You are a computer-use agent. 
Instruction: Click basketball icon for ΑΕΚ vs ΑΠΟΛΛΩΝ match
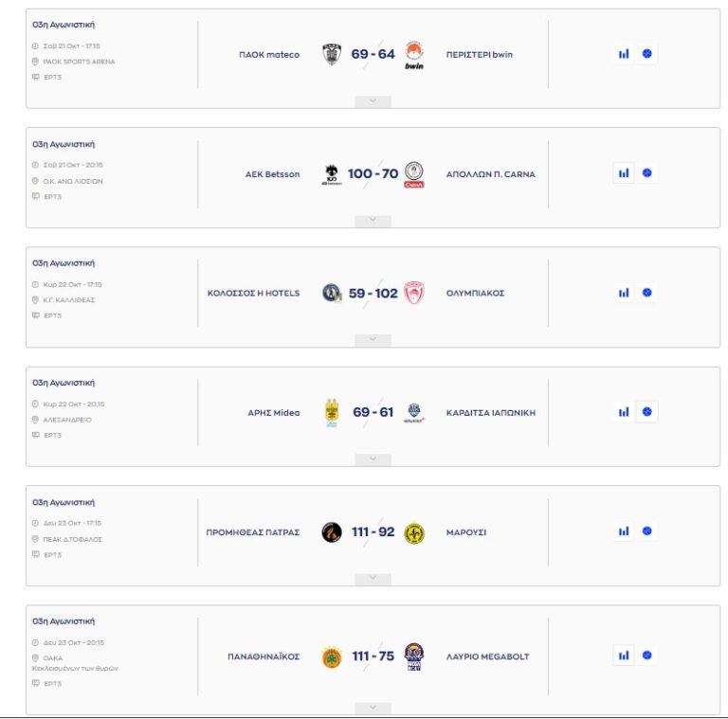(x=646, y=173)
